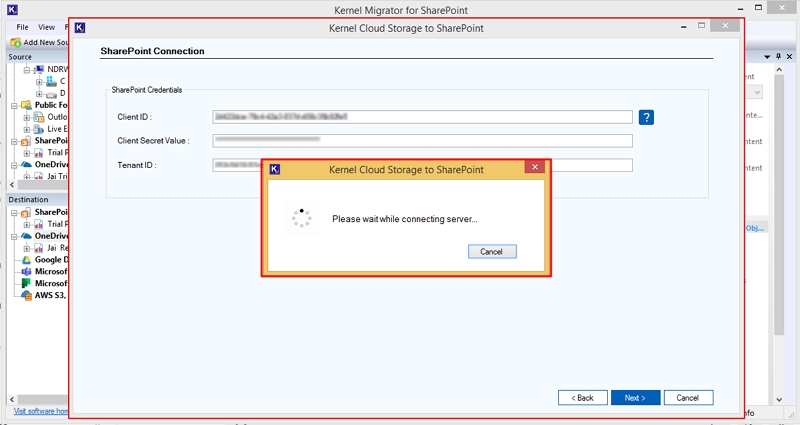Click the right panel vertical scrollbar

pos(779,204)
